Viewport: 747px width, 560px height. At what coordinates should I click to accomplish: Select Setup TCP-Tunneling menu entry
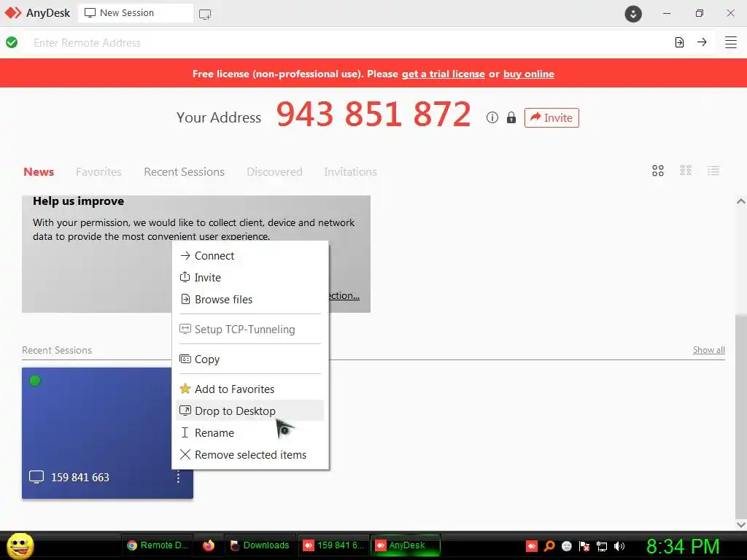coord(250,330)
